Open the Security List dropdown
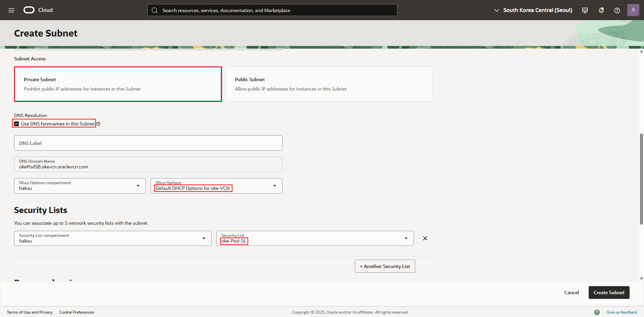The width and height of the screenshot is (644, 317). [315, 239]
